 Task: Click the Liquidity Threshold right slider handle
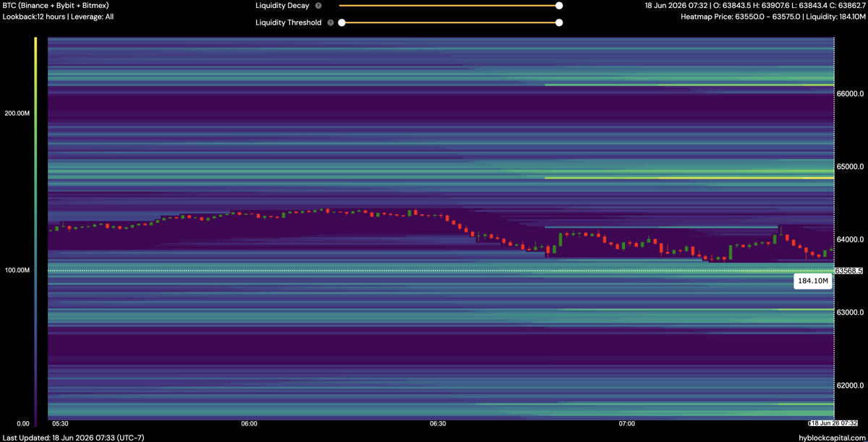tap(559, 22)
